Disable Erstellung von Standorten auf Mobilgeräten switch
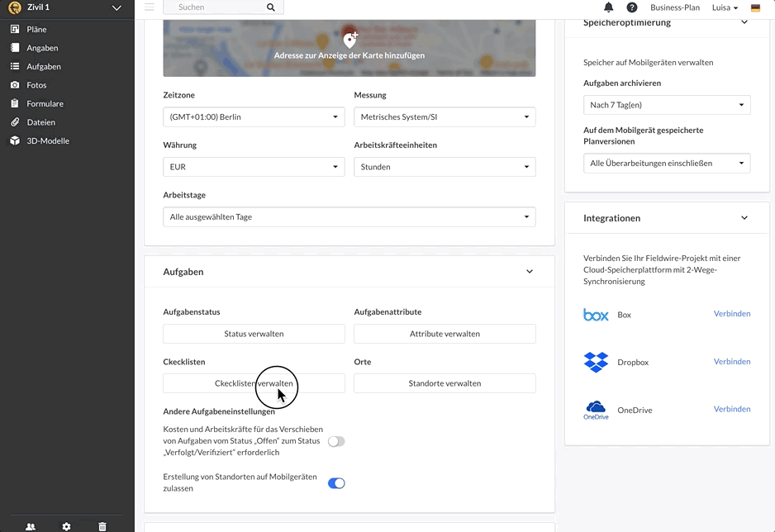775x532 pixels. pos(336,483)
